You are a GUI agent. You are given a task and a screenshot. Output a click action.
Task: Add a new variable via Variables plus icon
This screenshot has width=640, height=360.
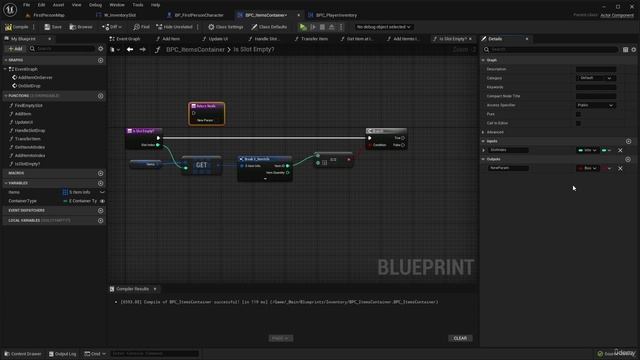(100, 184)
